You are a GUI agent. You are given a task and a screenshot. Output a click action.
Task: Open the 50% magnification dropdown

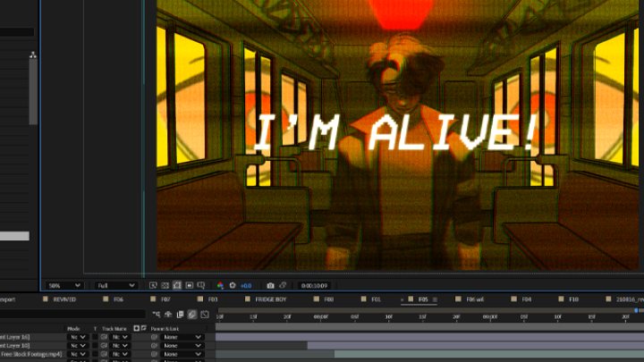(x=65, y=285)
